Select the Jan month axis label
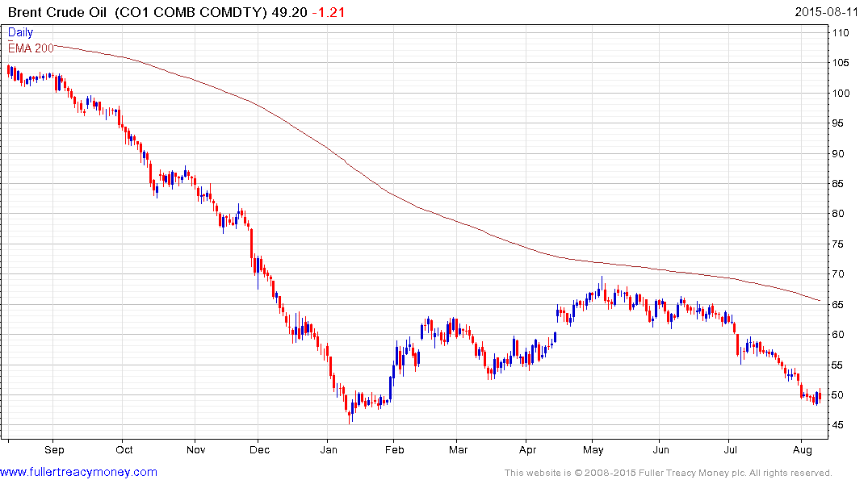 329,449
